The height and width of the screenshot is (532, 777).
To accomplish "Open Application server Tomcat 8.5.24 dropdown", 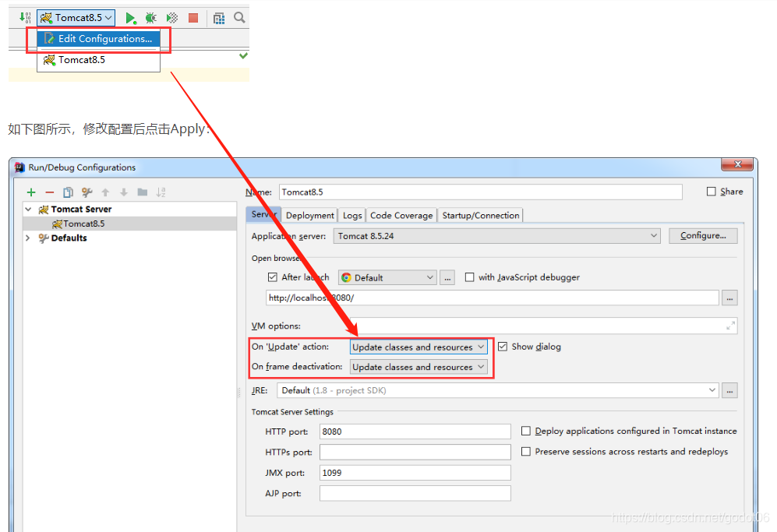I will click(497, 236).
